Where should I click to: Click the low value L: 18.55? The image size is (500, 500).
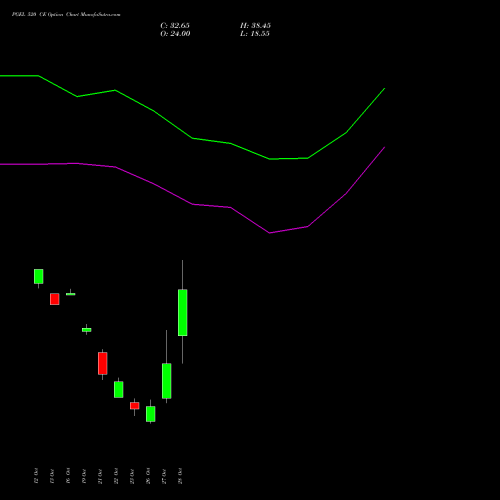255,34
